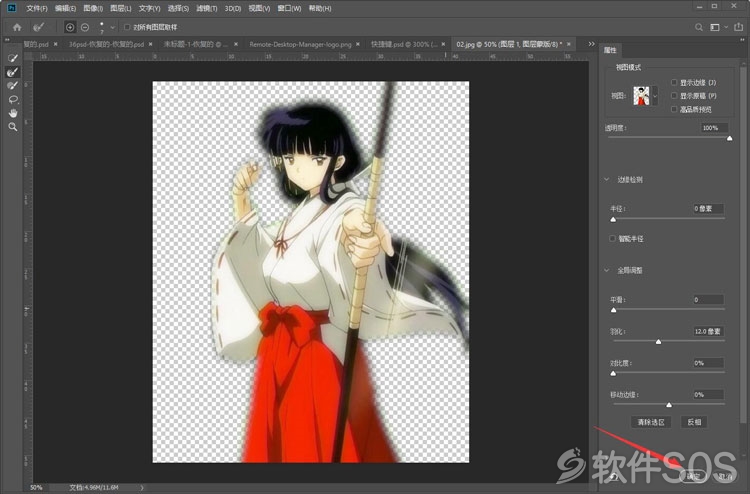This screenshot has width=750, height=494.
Task: Click the view mode preview thumbnail
Action: (641, 96)
